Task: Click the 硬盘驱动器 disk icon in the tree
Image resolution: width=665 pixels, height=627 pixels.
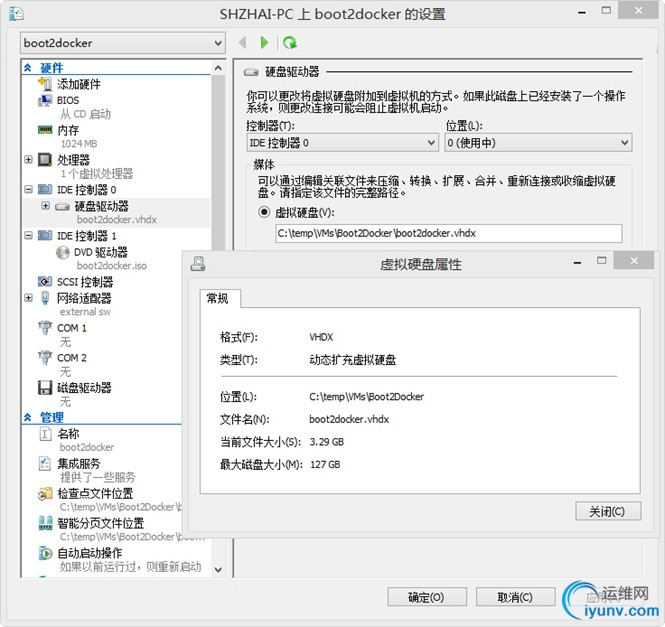Action: 62,207
